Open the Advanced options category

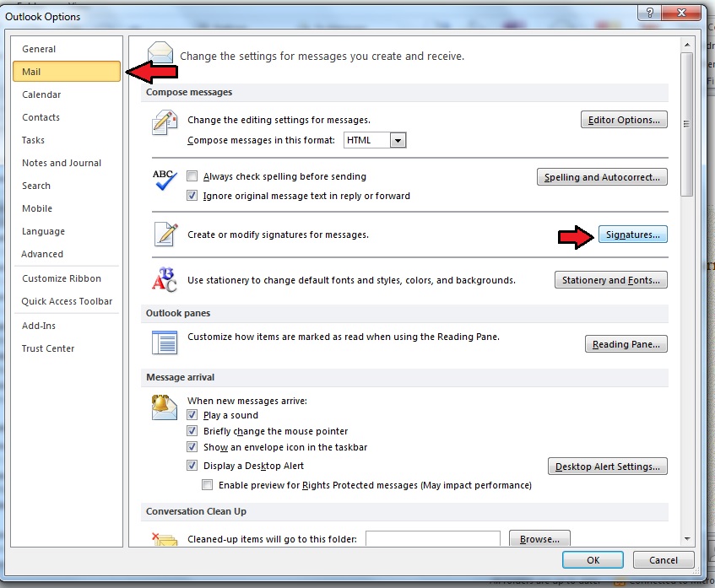point(42,254)
